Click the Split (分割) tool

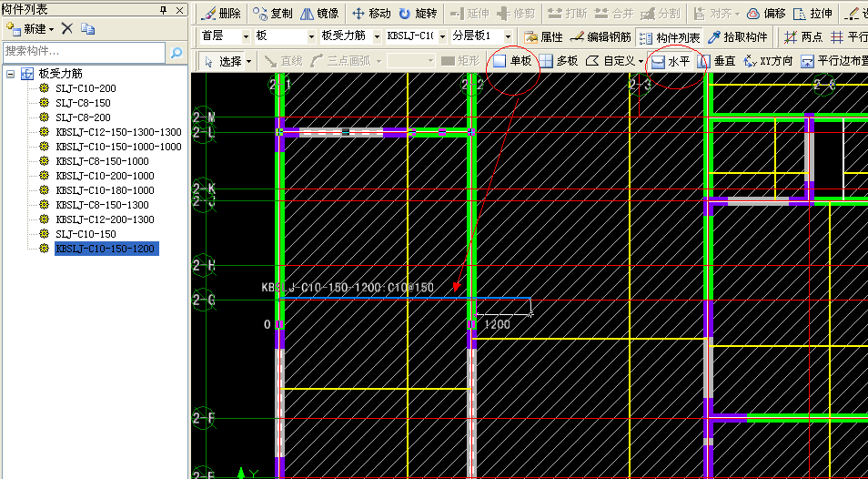pyautogui.click(x=660, y=14)
